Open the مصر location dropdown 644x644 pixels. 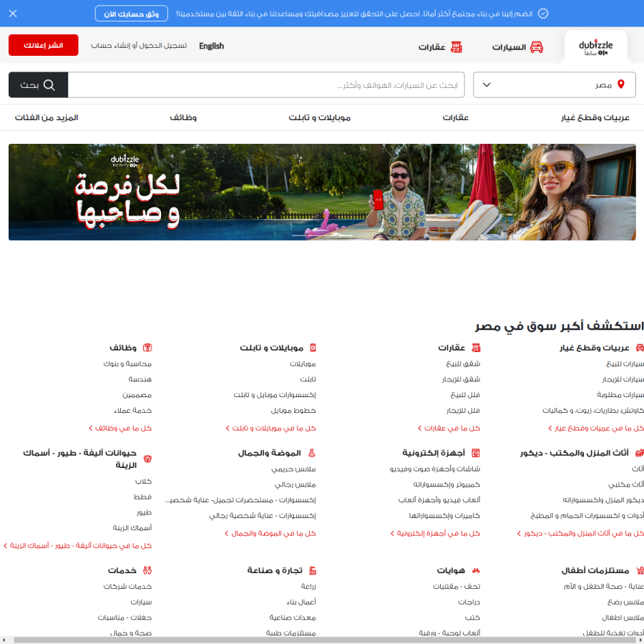click(x=554, y=84)
